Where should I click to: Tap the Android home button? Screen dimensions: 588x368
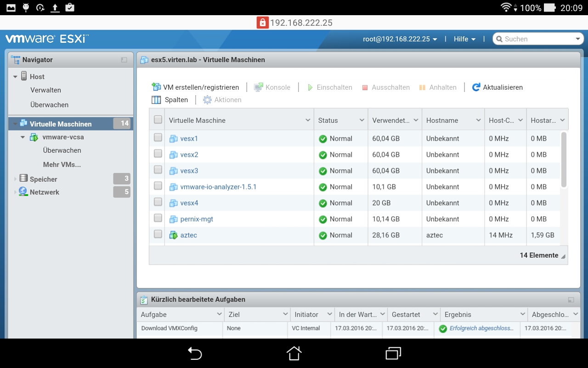[294, 353]
